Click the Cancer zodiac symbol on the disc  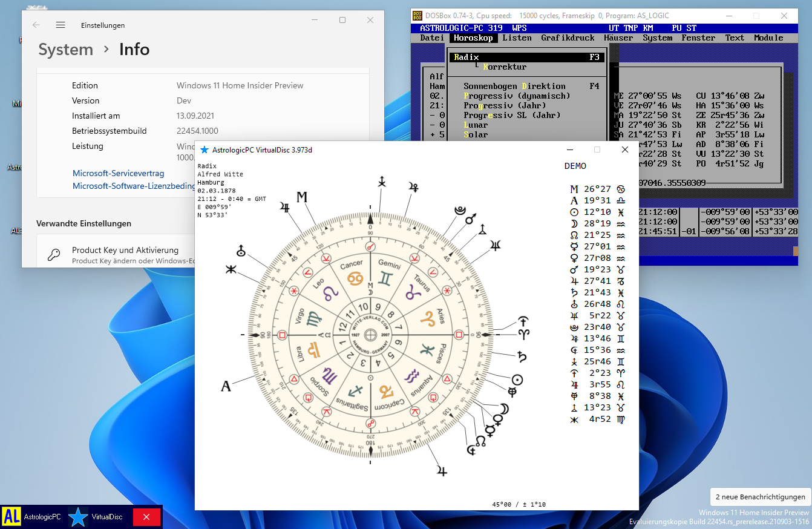(x=354, y=280)
